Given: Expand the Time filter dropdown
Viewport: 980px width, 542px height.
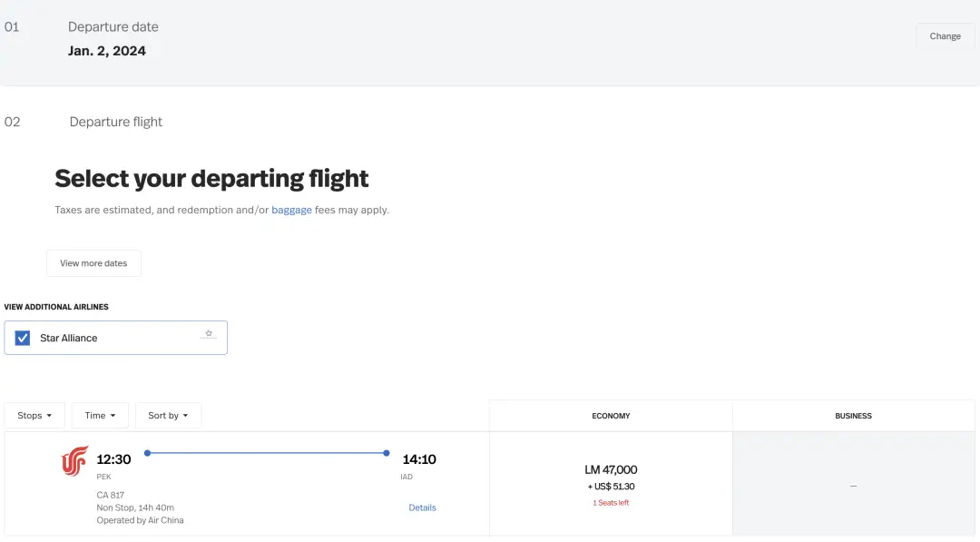Looking at the screenshot, I should pos(100,416).
